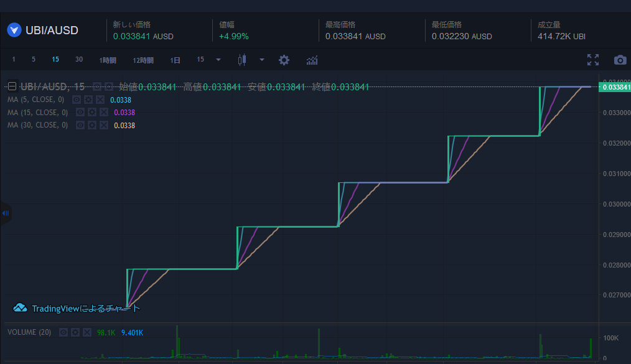Viewport: 631px width, 364px height.
Task: Open chart settings gear in toolbar
Action: (284, 60)
